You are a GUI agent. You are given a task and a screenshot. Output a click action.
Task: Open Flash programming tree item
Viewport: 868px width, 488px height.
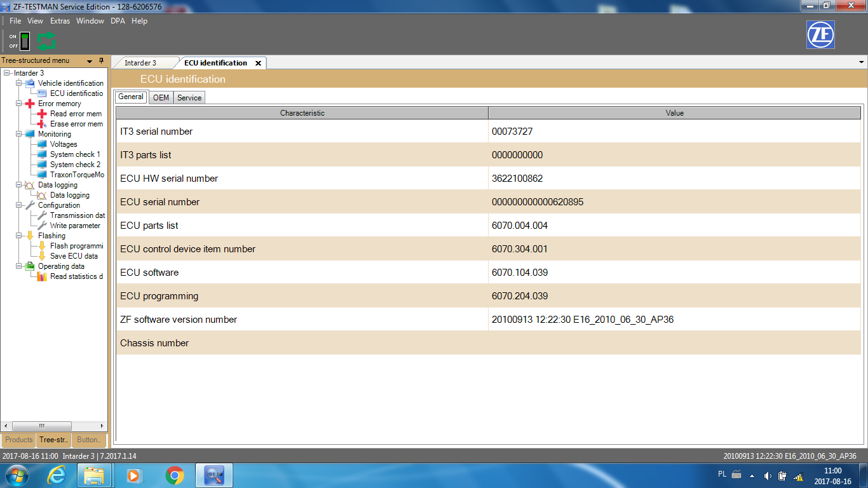tap(76, 246)
